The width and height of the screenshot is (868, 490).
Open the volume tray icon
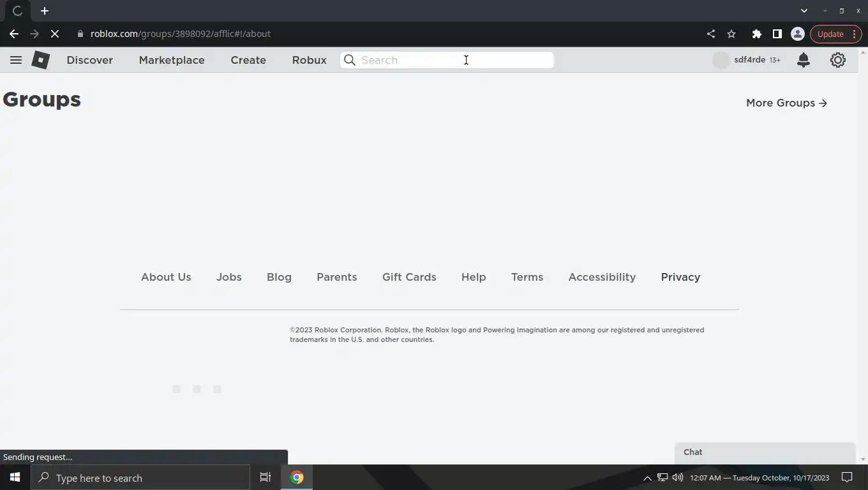[678, 478]
